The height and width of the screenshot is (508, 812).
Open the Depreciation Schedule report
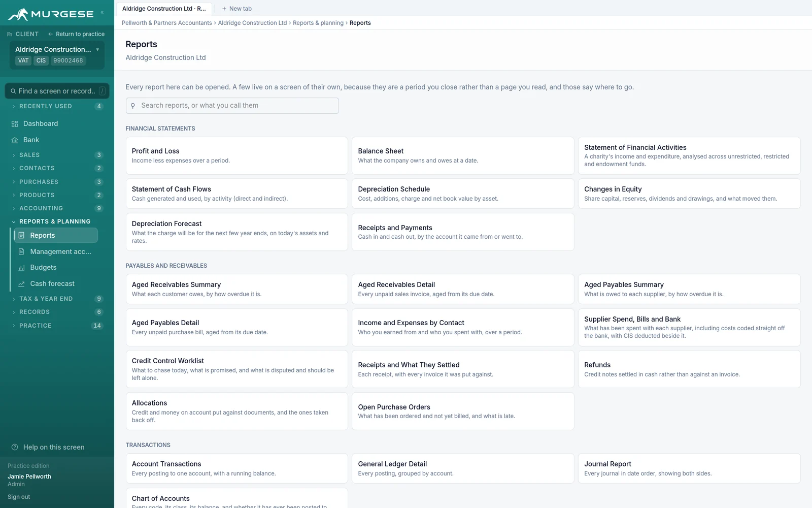click(463, 194)
